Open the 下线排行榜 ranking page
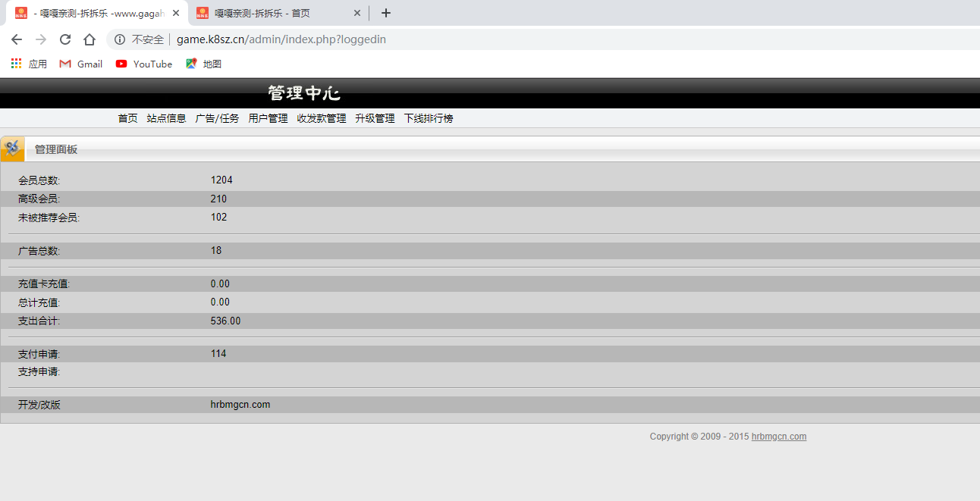 coord(428,118)
